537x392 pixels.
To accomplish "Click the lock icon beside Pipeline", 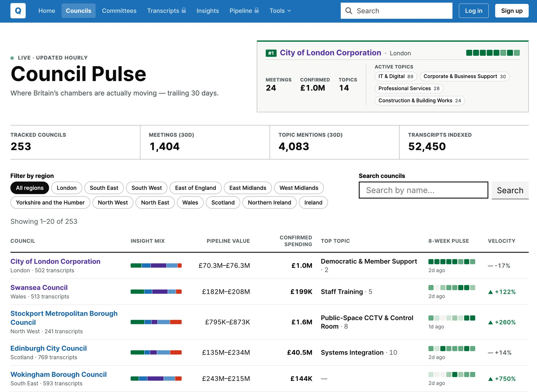I will click(x=256, y=10).
